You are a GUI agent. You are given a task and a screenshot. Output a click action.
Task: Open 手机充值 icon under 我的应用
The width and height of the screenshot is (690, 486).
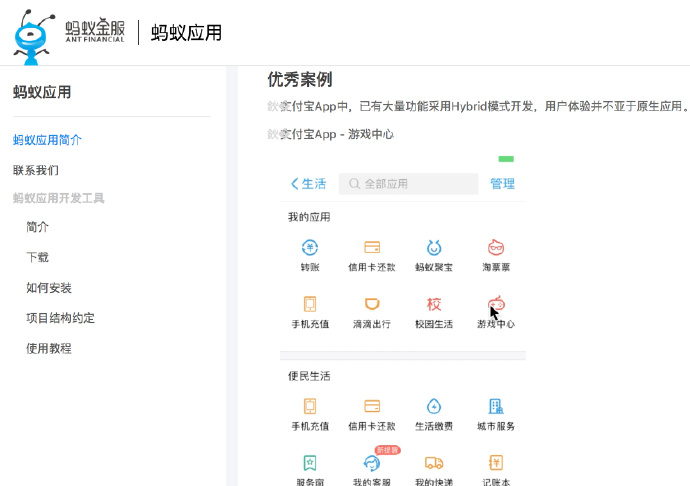click(x=310, y=304)
